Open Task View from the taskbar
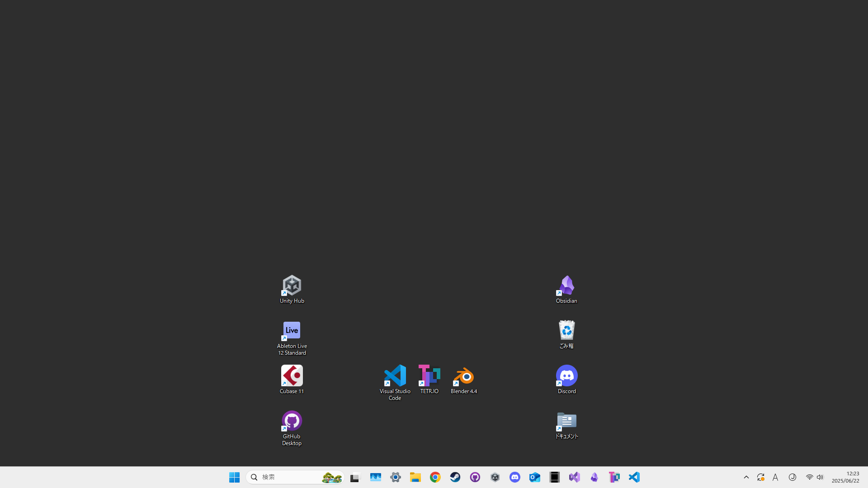The image size is (868, 488). [x=355, y=477]
